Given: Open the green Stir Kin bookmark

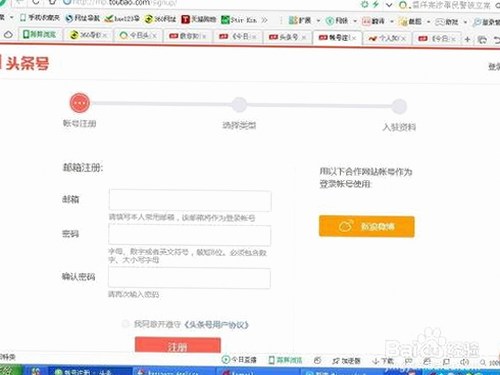Looking at the screenshot, I should pos(239,20).
